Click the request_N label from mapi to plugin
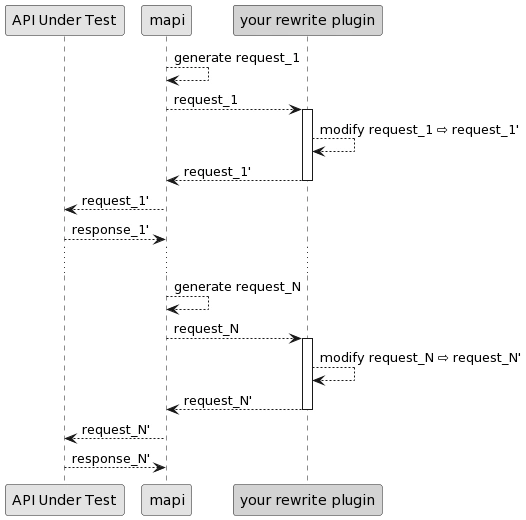The width and height of the screenshot is (526, 520). click(206, 329)
